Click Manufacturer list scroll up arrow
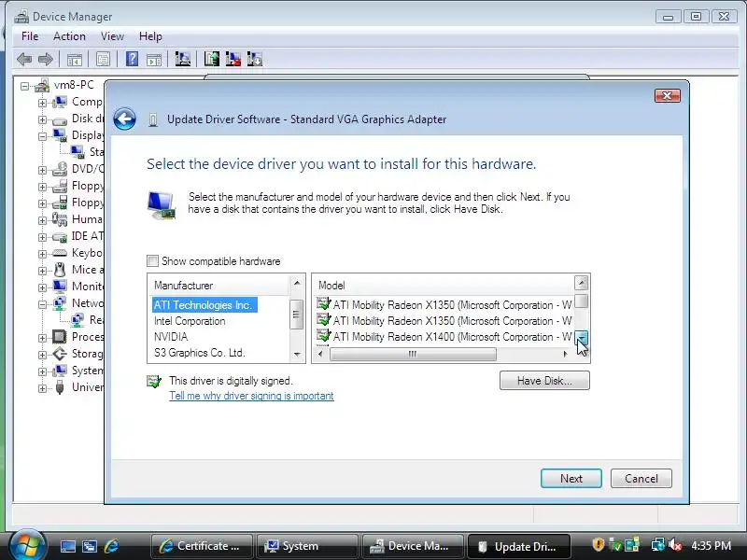Image resolution: width=747 pixels, height=560 pixels. point(297,283)
